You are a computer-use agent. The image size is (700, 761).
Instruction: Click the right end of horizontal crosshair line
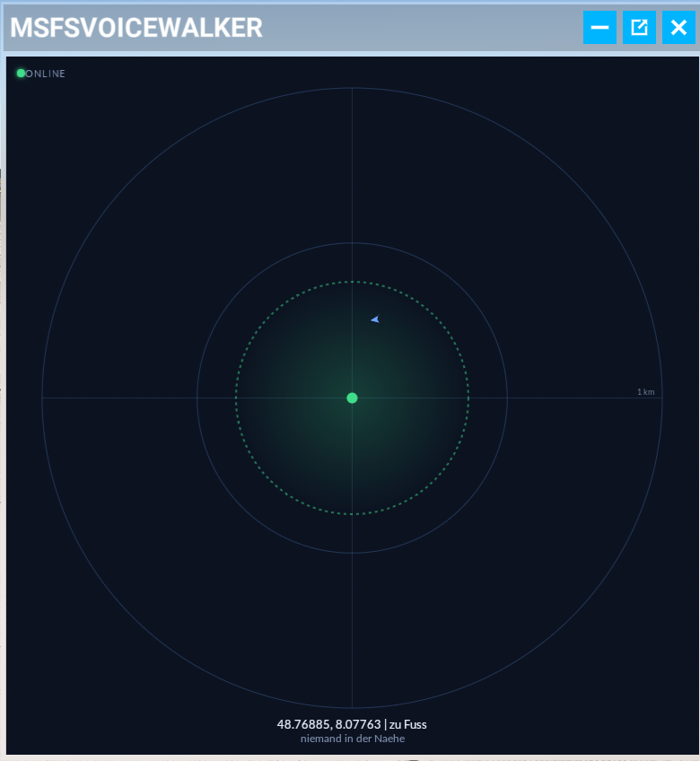coord(660,398)
